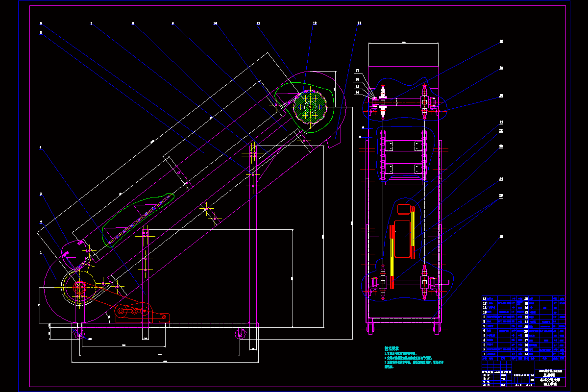Click part balloon number 20
The width and height of the screenshot is (588, 392).
click(x=501, y=96)
